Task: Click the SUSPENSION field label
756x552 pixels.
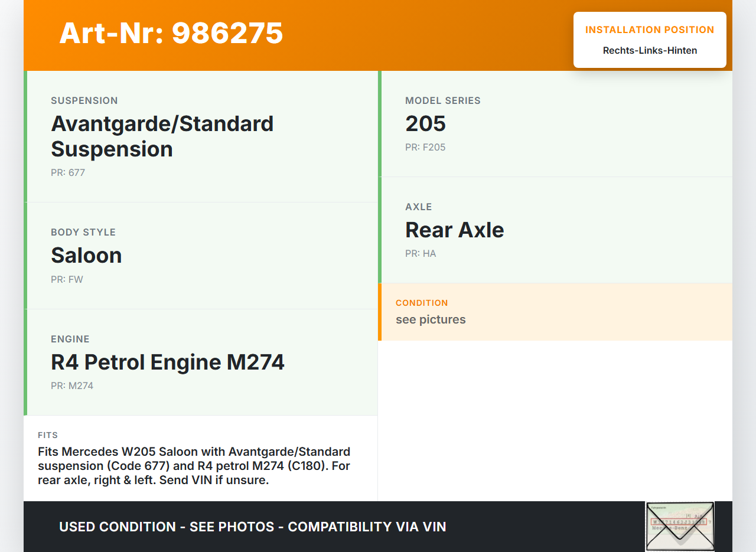Action: [x=84, y=101]
